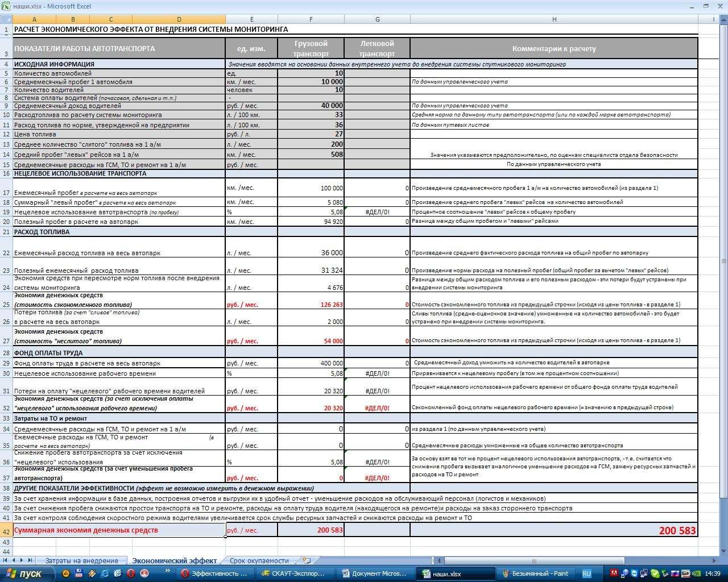728x582 pixels.
Task: Click the floppy disk quick launch icon
Action: point(78,573)
